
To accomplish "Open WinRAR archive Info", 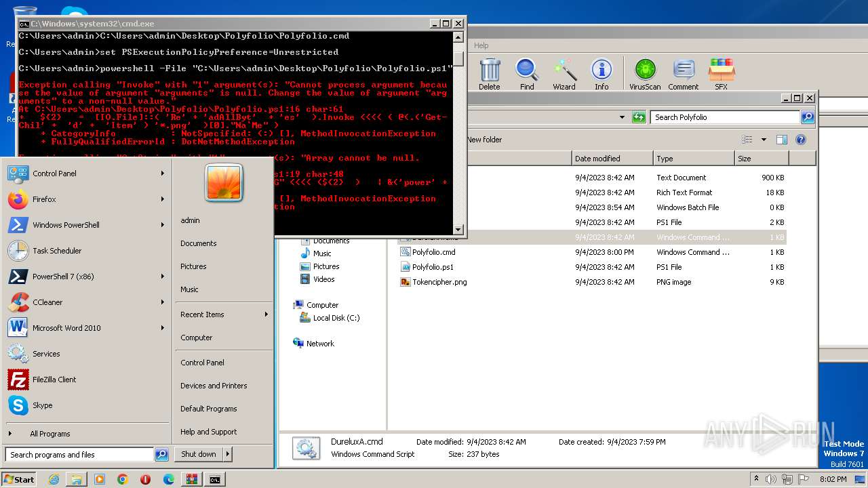I will click(x=601, y=73).
